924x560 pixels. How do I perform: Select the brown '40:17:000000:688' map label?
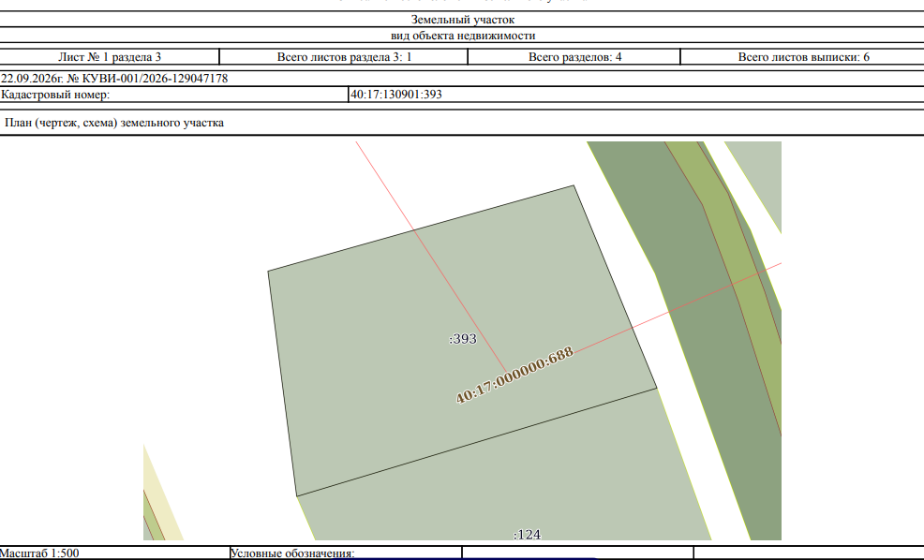click(514, 376)
